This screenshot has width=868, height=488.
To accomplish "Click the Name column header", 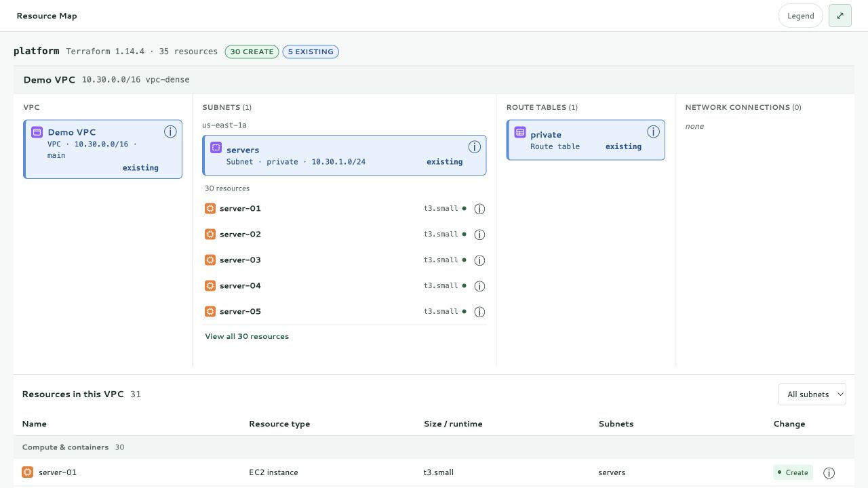I will tap(35, 424).
